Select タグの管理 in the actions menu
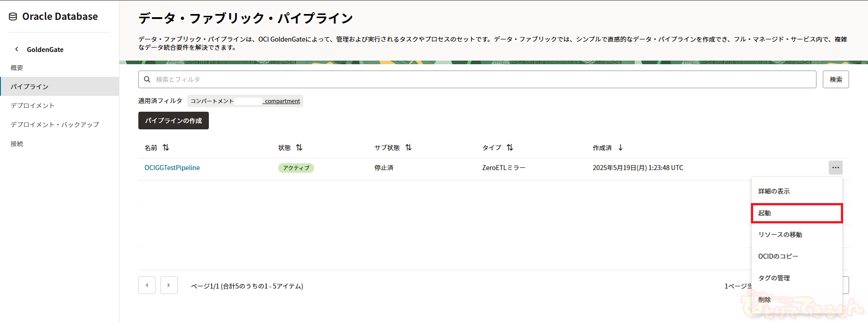The width and height of the screenshot is (868, 322). (797, 278)
